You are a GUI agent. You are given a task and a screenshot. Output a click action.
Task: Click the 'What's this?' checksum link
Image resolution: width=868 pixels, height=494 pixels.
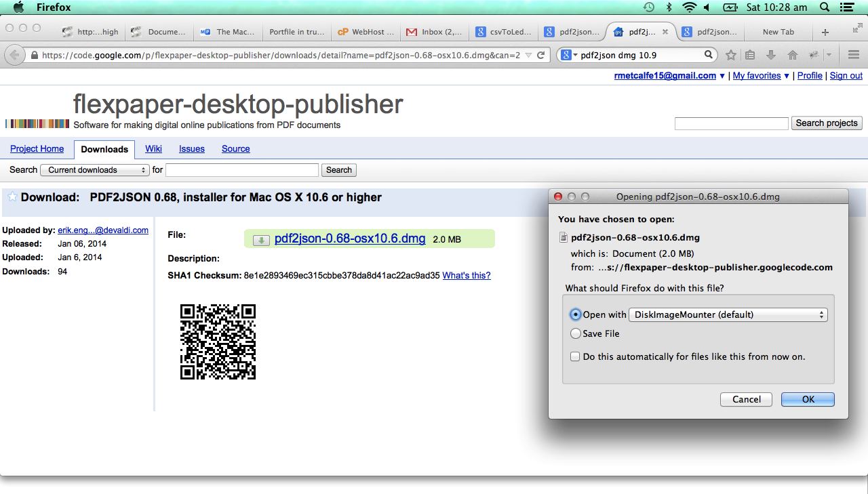(x=467, y=275)
